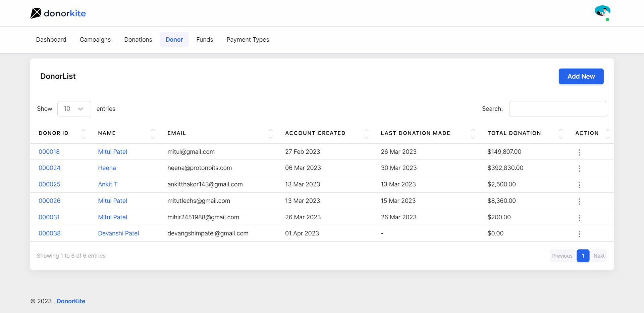
Task: Sort table by Total Donation column
Action: pyautogui.click(x=514, y=133)
